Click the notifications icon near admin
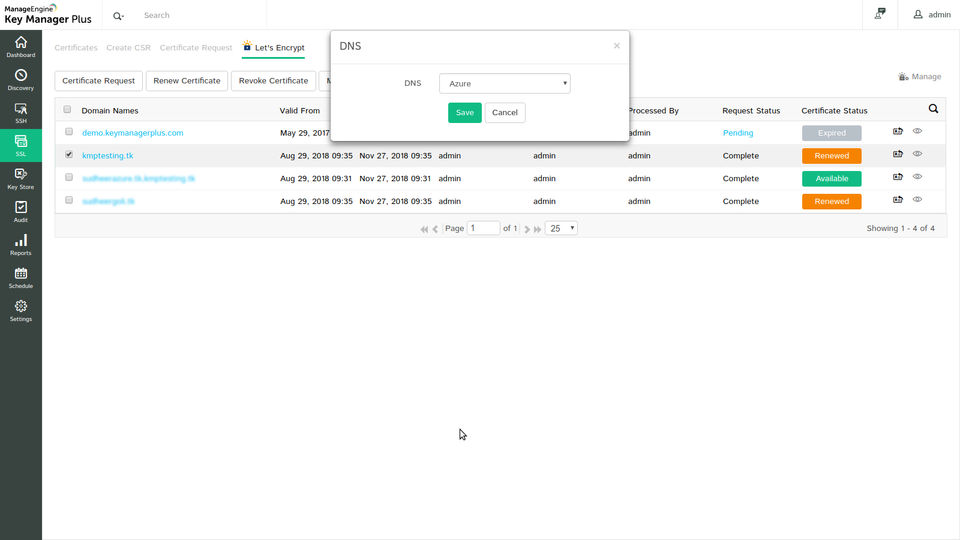Viewport: 960px width, 540px height. pos(880,14)
